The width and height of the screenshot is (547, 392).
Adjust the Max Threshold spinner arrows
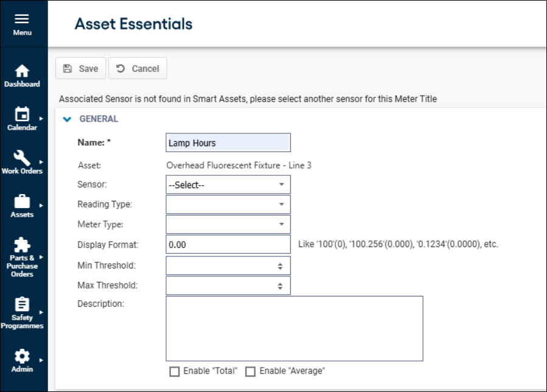280,285
